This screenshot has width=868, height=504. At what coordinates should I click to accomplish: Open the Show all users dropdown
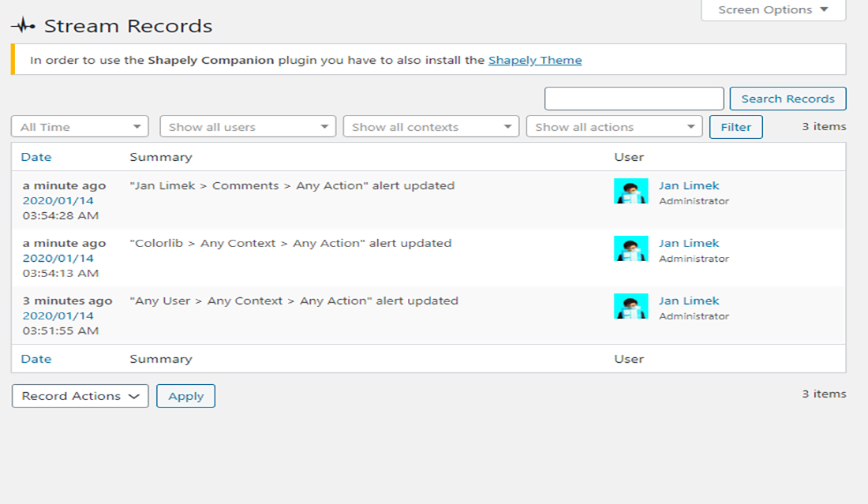[x=248, y=127]
